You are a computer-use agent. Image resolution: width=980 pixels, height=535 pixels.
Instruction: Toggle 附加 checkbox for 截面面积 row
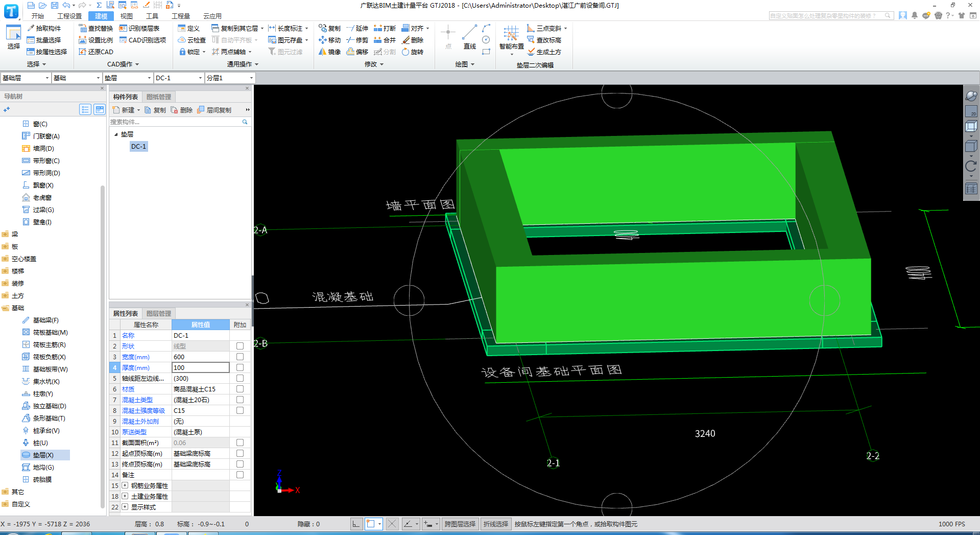pyautogui.click(x=240, y=443)
